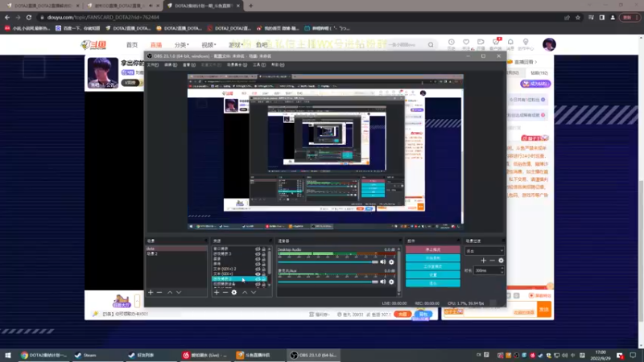
Task: Toggle visibility of 游戏捕获 3 source
Action: 258,253
